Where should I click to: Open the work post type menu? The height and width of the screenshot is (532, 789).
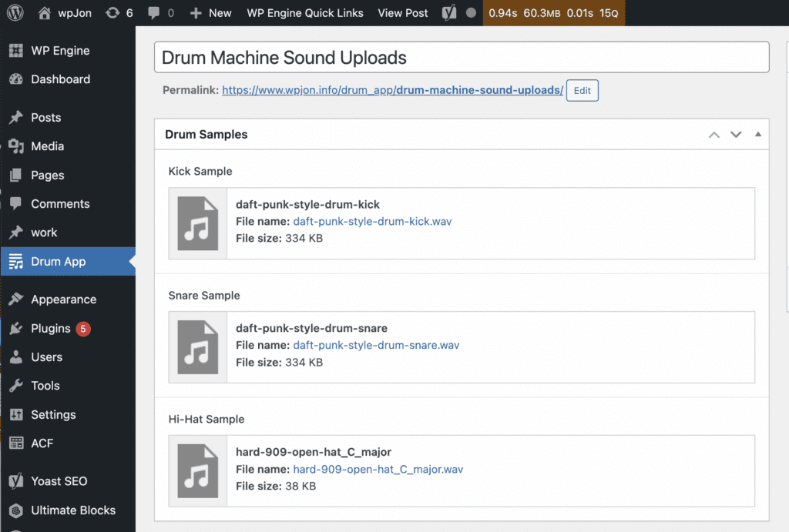tap(68, 233)
